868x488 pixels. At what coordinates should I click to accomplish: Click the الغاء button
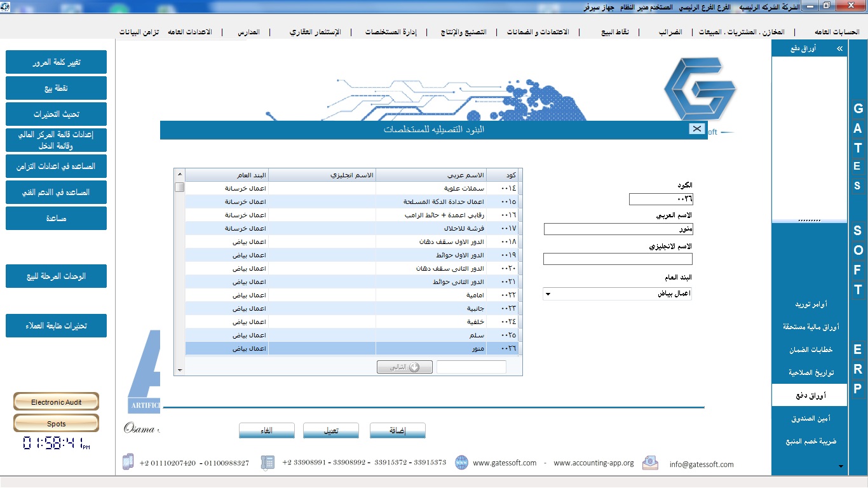click(x=267, y=431)
